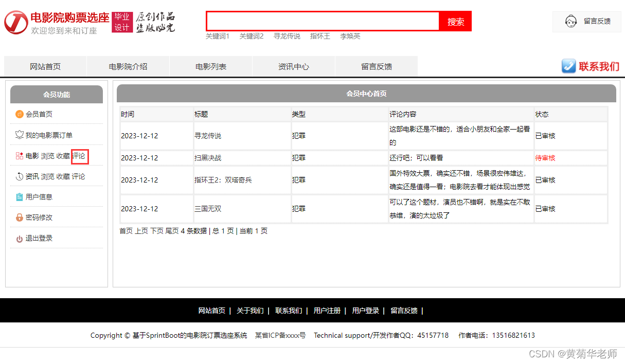Click 浏览 in the 电影 sidebar row
Image resolution: width=625 pixels, height=364 pixels.
pyautogui.click(x=48, y=156)
